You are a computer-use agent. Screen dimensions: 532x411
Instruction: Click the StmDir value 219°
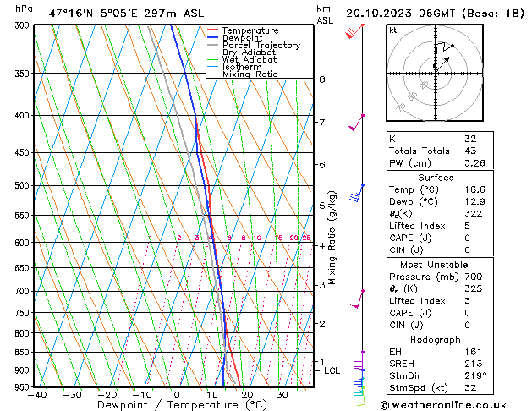pyautogui.click(x=475, y=375)
